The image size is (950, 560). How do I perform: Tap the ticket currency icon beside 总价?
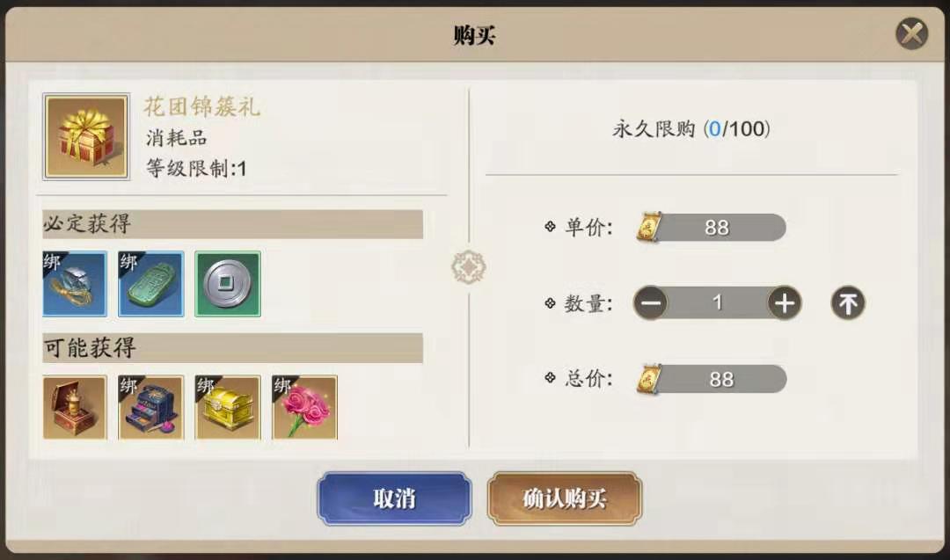coord(649,379)
